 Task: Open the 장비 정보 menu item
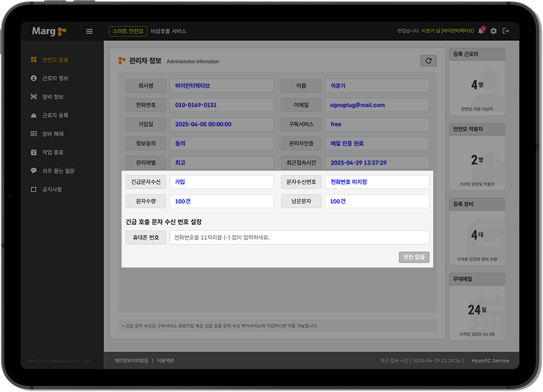tap(53, 97)
